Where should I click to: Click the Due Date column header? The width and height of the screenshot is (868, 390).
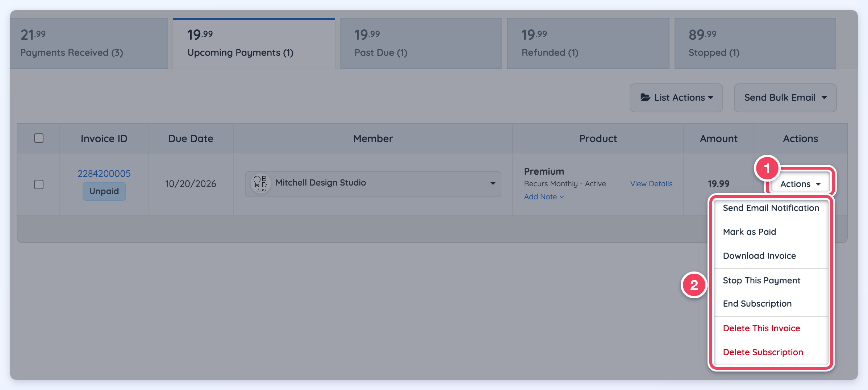191,138
